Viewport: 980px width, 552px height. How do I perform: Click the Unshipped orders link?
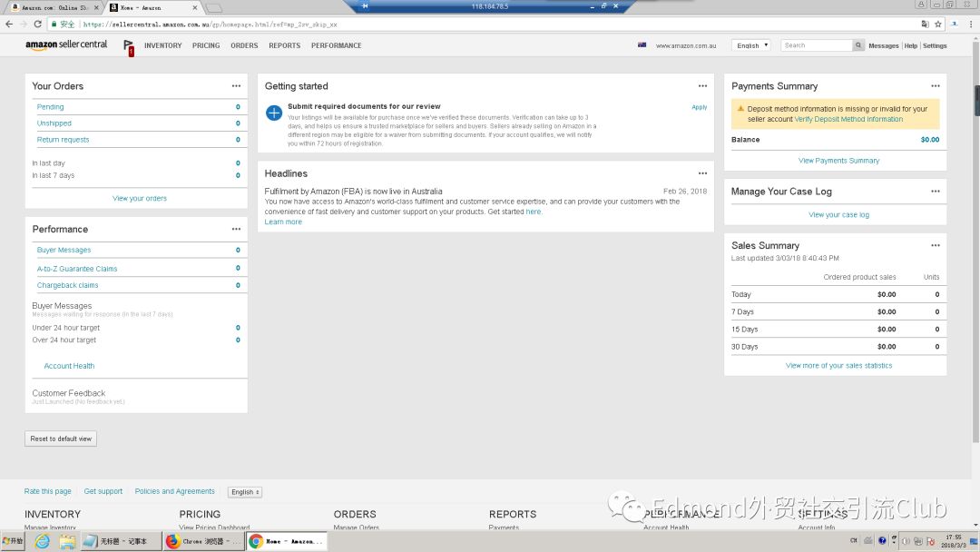coord(54,123)
